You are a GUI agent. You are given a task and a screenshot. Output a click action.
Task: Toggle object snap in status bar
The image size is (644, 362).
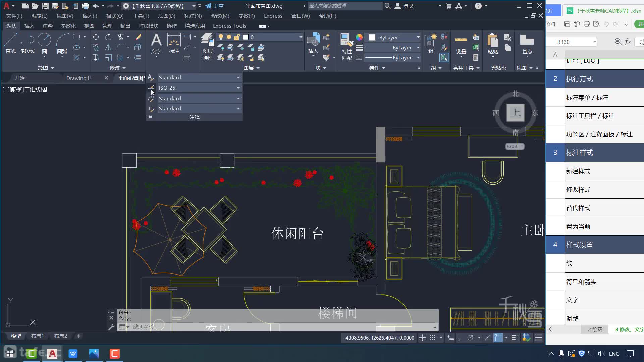pos(498,338)
